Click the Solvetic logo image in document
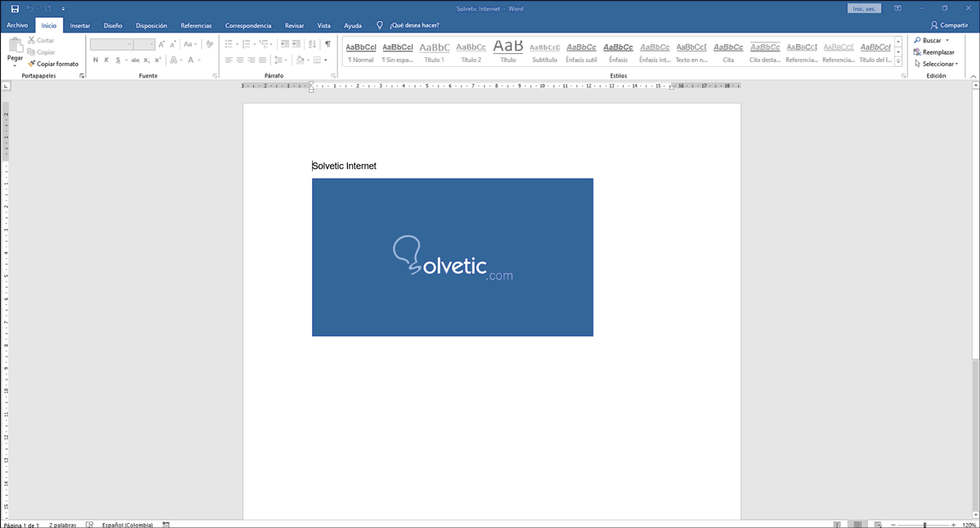 pos(452,257)
